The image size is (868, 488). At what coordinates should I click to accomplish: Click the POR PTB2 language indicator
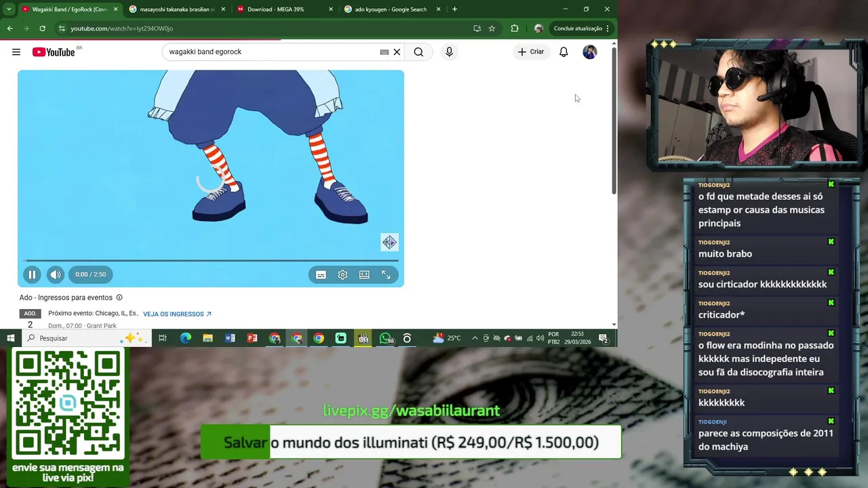(553, 338)
